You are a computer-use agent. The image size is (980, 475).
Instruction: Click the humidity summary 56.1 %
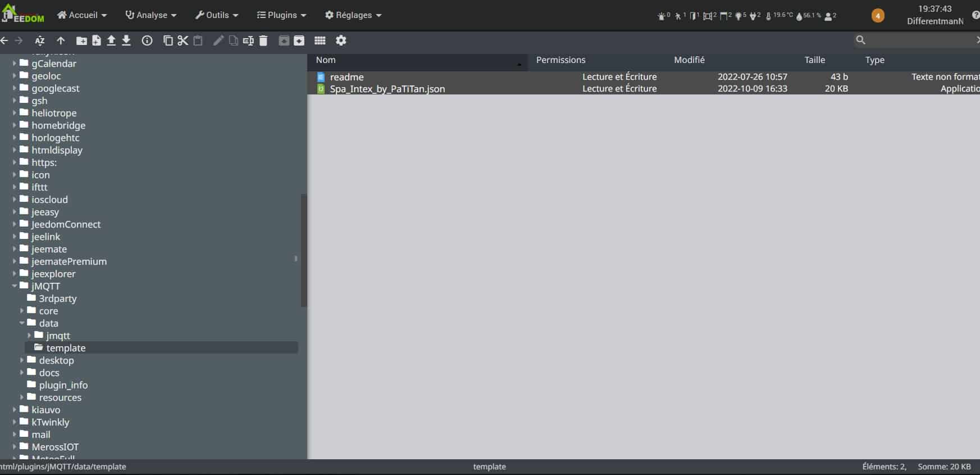(x=808, y=16)
